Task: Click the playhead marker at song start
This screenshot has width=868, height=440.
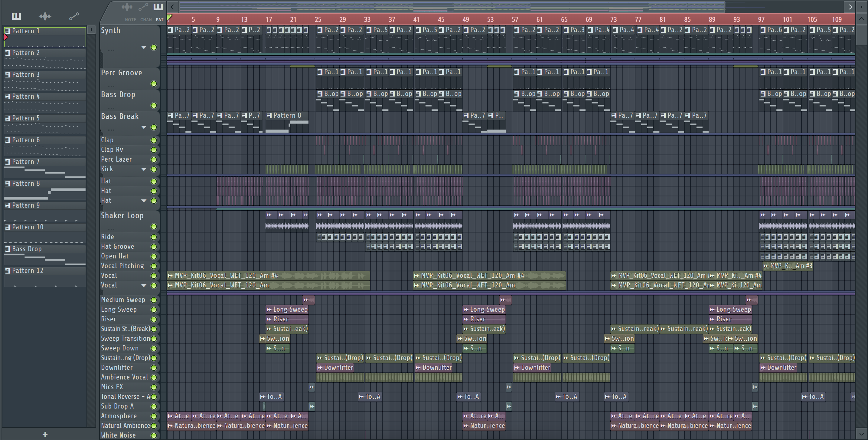Action: coord(169,18)
